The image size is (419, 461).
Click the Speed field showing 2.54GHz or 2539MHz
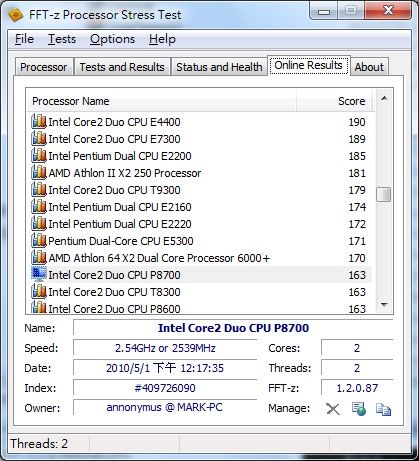coord(165,348)
